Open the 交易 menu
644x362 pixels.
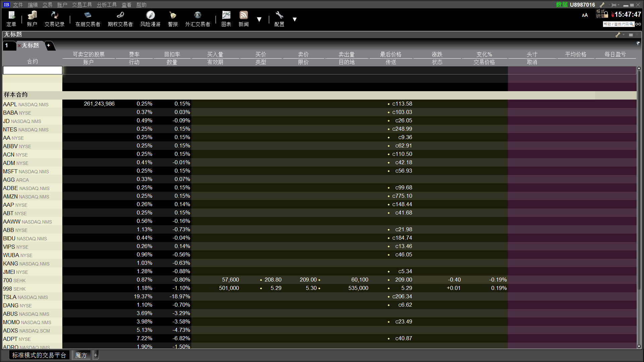47,5
